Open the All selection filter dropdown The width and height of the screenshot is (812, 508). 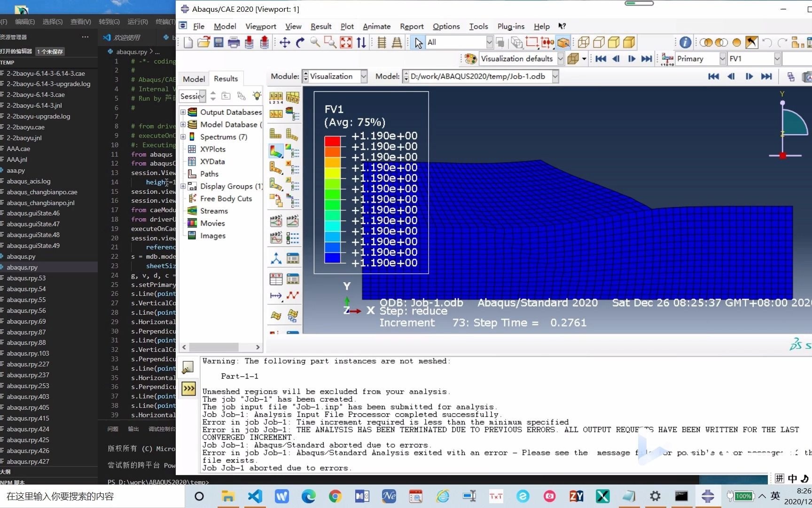pyautogui.click(x=489, y=42)
